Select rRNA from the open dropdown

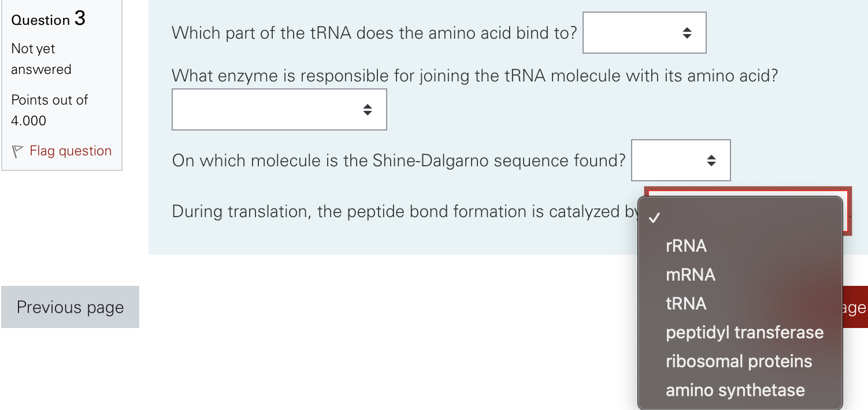coord(686,245)
